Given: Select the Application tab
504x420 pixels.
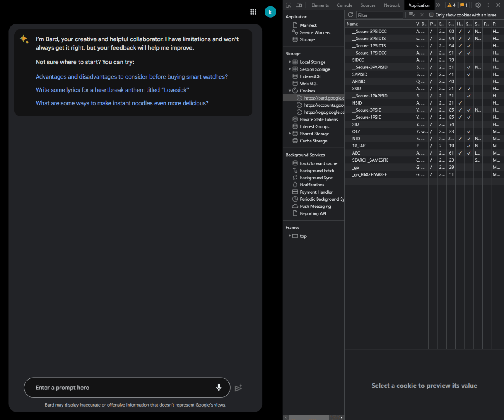Looking at the screenshot, I should click(x=419, y=5).
